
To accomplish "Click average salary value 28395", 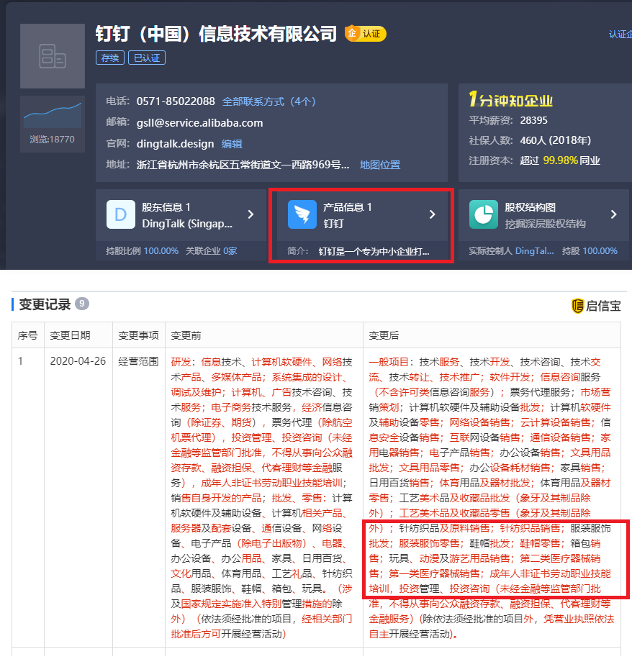I will 534,120.
